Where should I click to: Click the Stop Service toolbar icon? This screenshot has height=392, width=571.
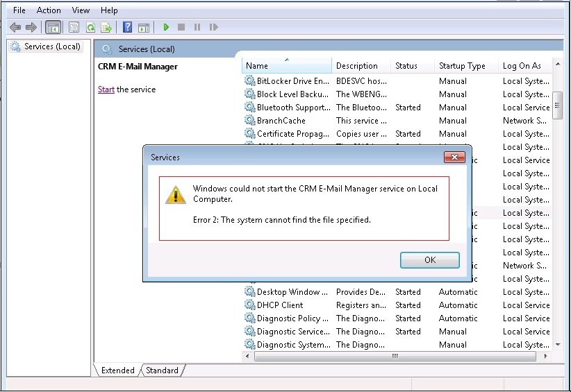[x=181, y=27]
